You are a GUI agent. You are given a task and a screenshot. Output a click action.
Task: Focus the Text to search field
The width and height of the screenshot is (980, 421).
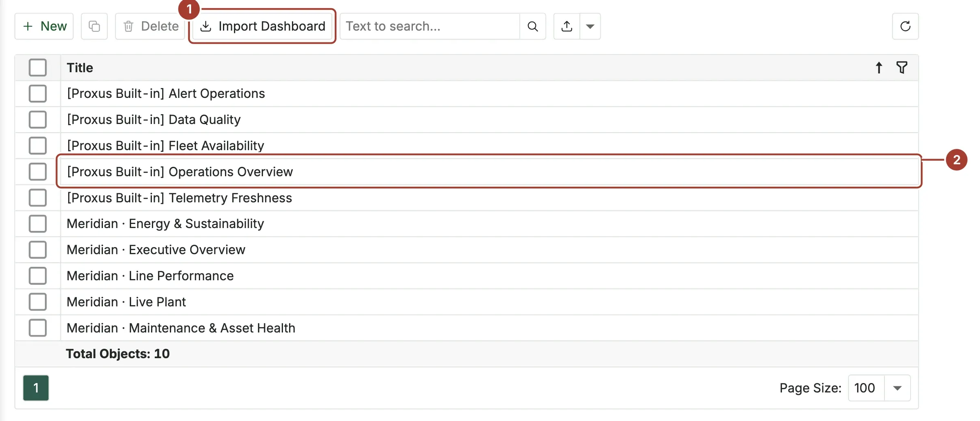tap(430, 27)
